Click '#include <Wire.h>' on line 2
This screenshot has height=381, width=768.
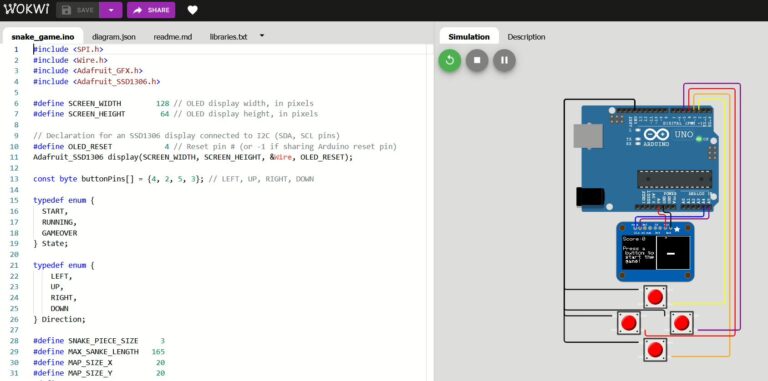coord(71,60)
